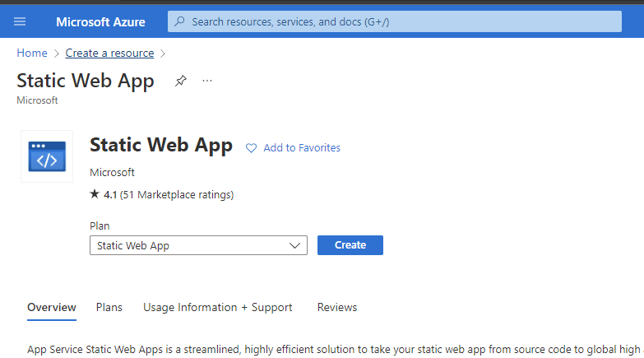Click the App Service Static Web Apps description
644x358 pixels.
pyautogui.click(x=335, y=350)
